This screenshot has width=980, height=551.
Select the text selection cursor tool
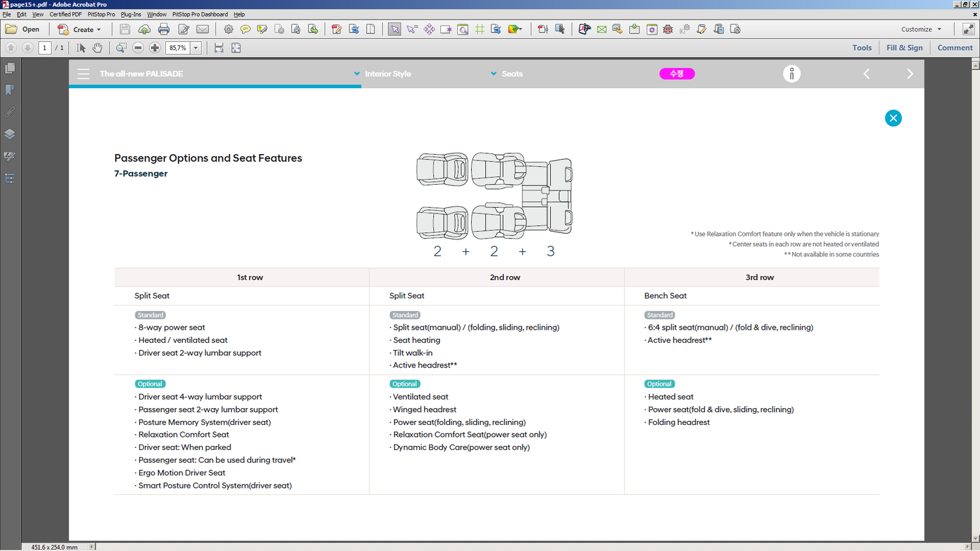tap(81, 48)
